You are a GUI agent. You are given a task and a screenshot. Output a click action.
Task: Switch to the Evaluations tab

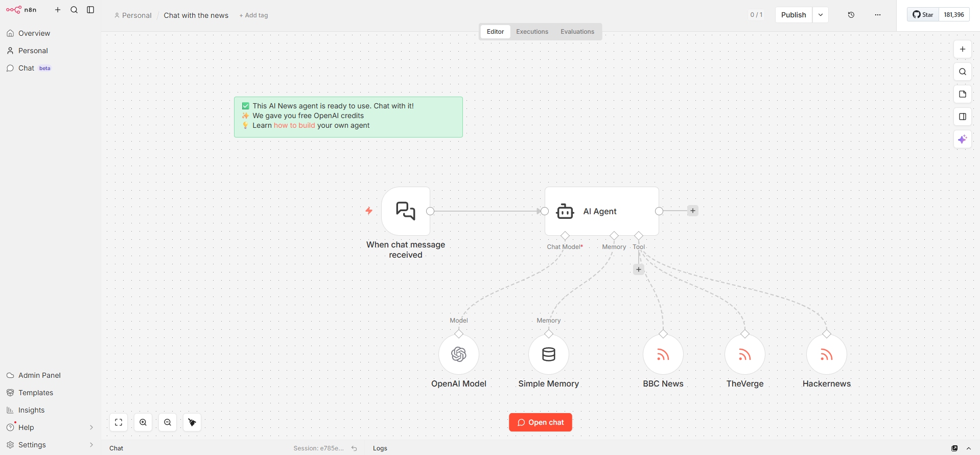(x=577, y=32)
